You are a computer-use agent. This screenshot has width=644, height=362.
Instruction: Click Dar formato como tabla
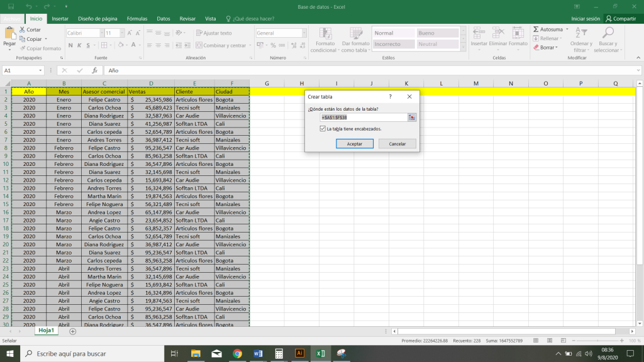(x=356, y=40)
